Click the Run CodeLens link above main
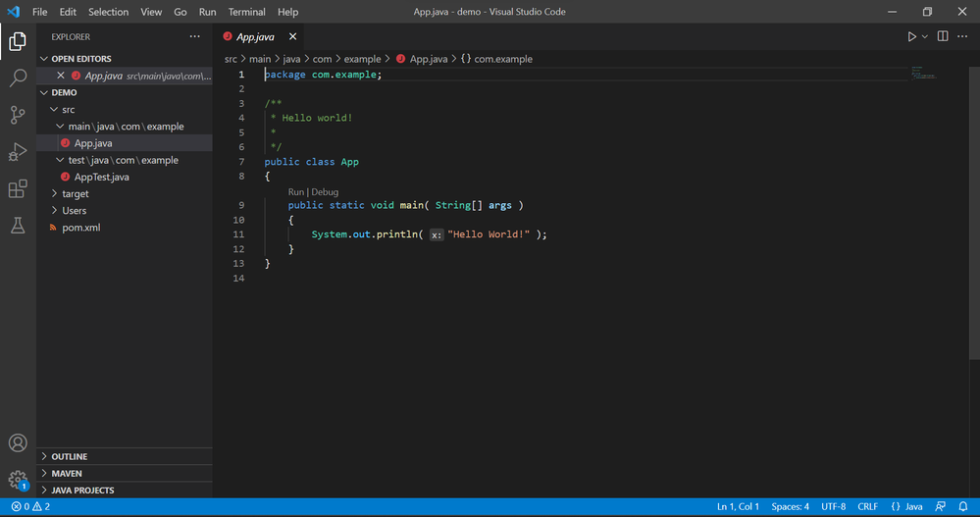This screenshot has width=980, height=517. tap(295, 192)
